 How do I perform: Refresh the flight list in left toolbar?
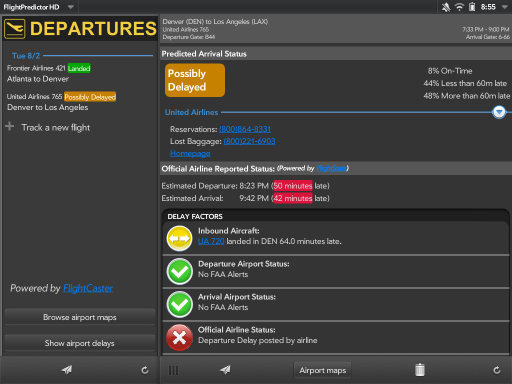[x=145, y=370]
